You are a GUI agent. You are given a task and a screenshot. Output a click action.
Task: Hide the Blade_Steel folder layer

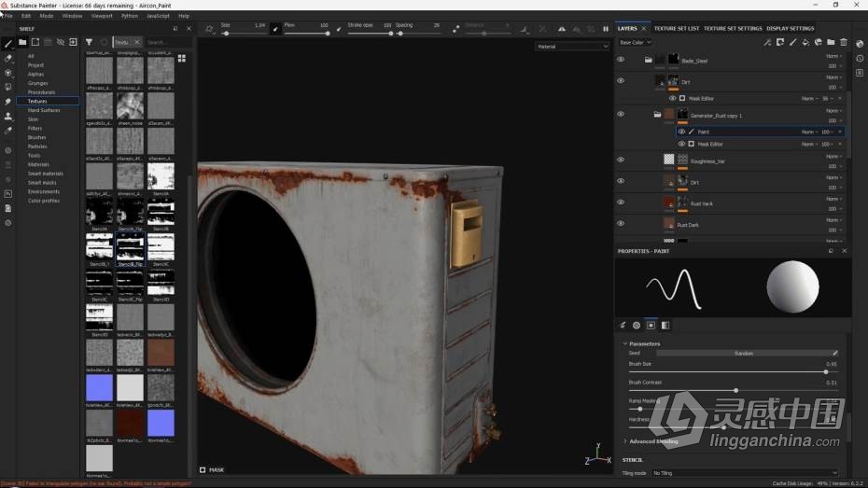tap(621, 59)
